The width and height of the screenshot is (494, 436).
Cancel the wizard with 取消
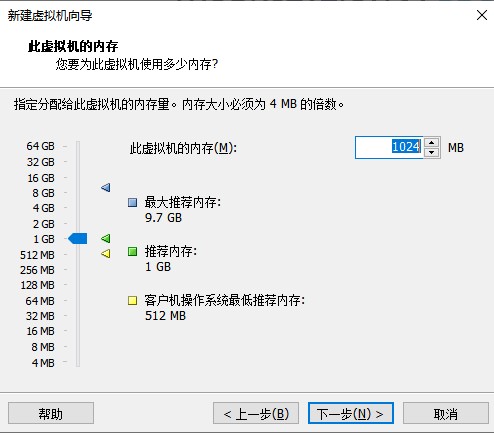[446, 414]
